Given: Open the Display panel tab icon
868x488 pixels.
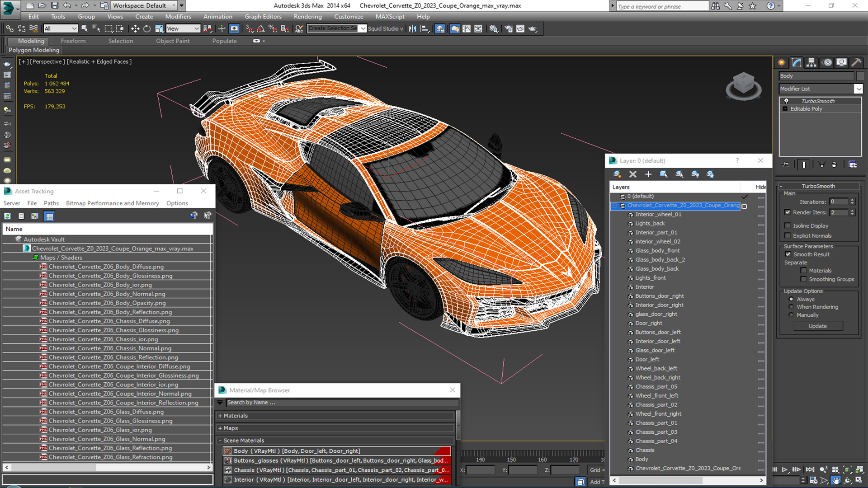Looking at the screenshot, I should pos(841,62).
